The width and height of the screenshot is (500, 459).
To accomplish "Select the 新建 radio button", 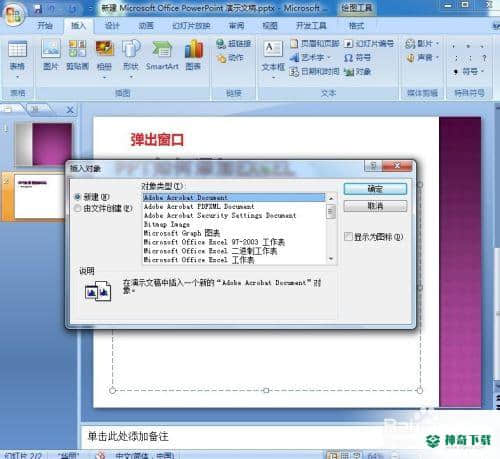I will coord(77,197).
